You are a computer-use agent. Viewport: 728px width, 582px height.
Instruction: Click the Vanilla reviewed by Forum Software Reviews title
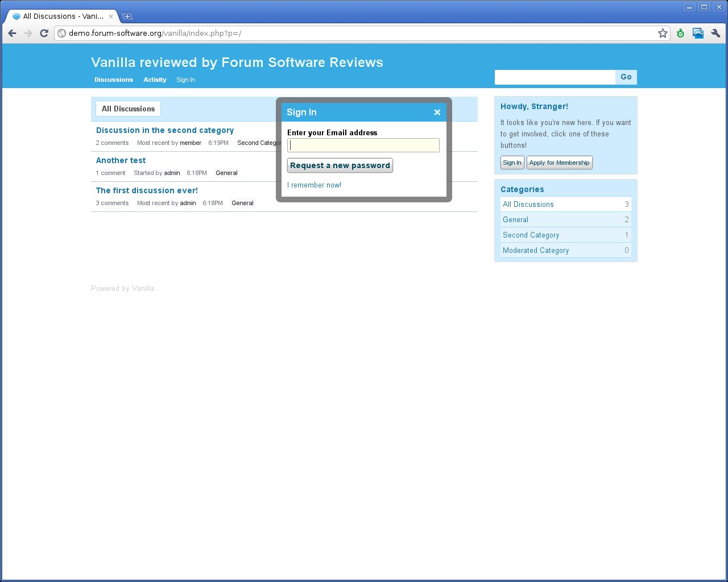[237, 63]
